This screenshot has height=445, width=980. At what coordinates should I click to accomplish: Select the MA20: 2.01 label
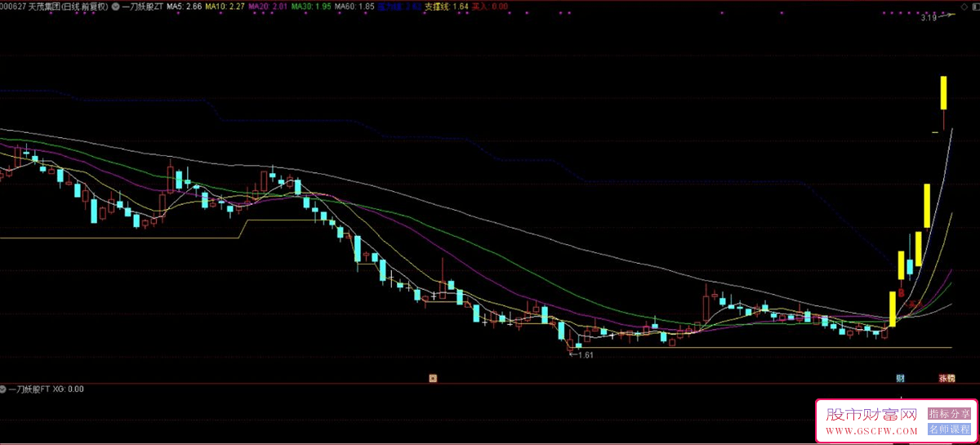click(268, 6)
